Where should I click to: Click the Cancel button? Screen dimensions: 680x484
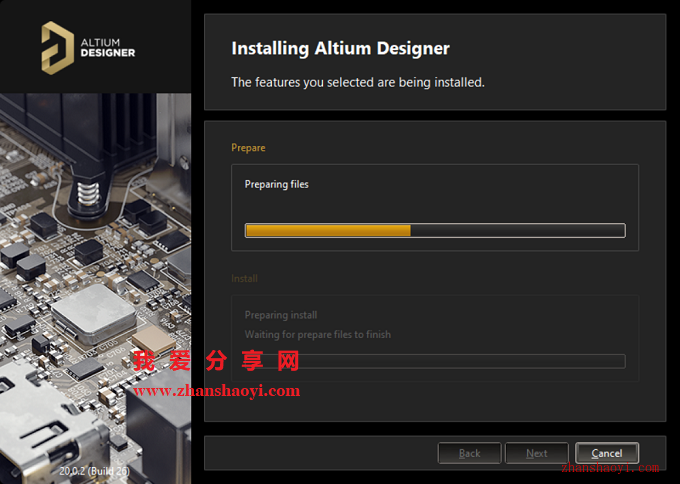tap(607, 453)
